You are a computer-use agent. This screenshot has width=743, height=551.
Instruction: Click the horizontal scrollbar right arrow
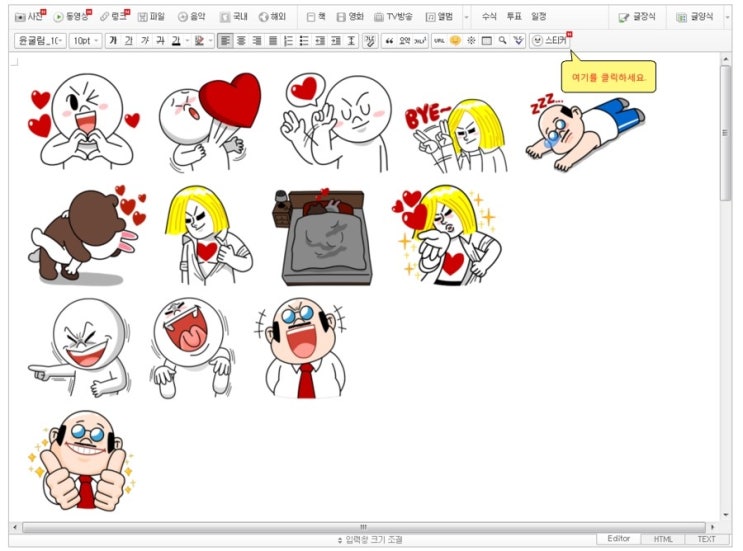pos(712,527)
